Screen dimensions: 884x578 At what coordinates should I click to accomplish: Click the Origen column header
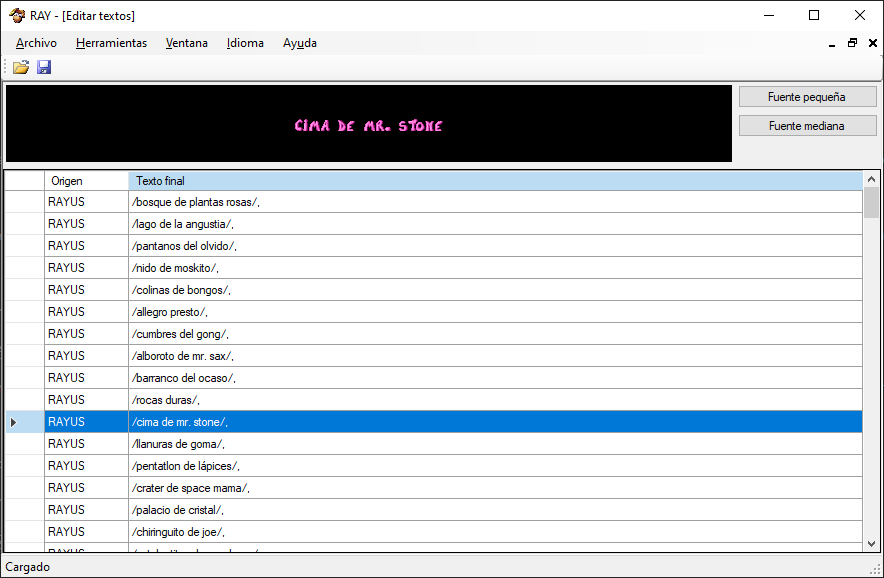tap(86, 181)
